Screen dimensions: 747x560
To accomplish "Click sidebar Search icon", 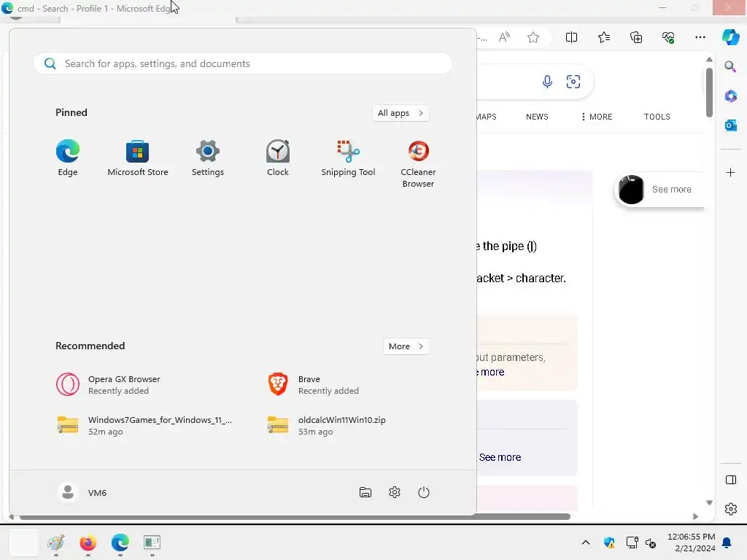I will (x=730, y=66).
